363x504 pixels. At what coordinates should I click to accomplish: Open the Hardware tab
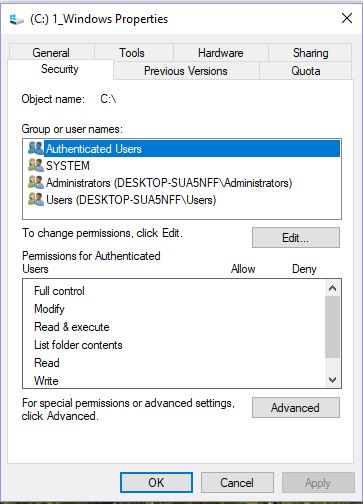pos(220,53)
